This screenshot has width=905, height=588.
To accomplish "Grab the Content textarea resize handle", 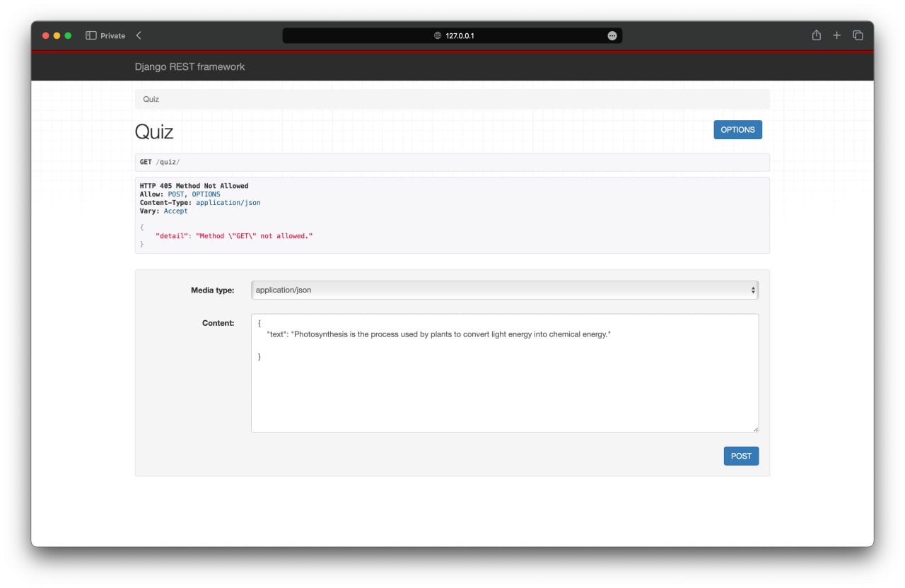I will [x=755, y=428].
